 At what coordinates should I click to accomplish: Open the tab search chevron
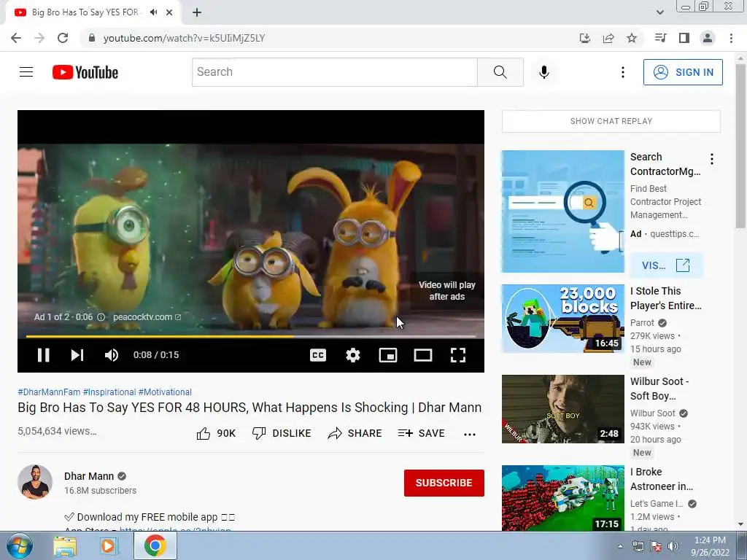tap(659, 12)
